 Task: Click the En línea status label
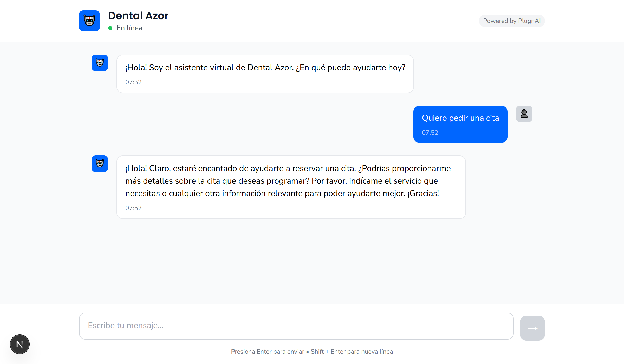(129, 28)
